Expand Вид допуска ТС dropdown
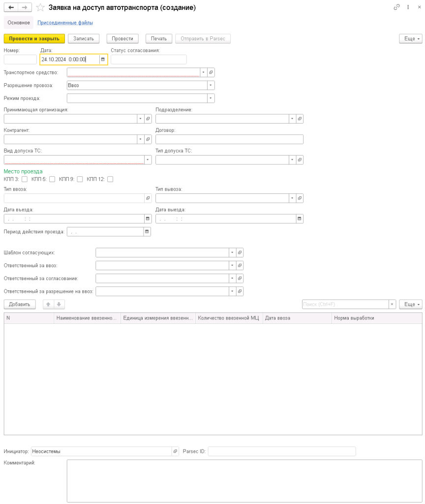 coord(148,160)
